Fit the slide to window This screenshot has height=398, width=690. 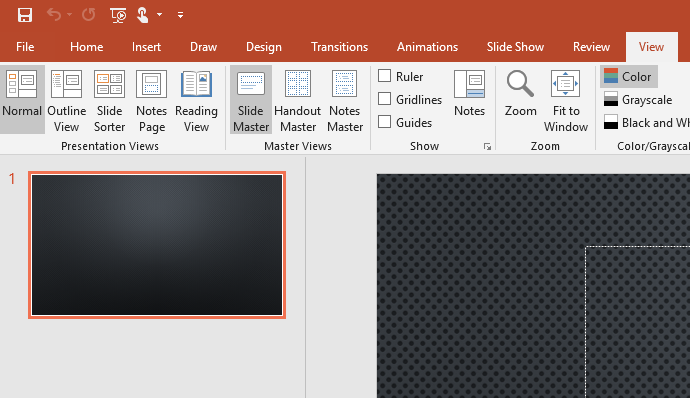(566, 100)
